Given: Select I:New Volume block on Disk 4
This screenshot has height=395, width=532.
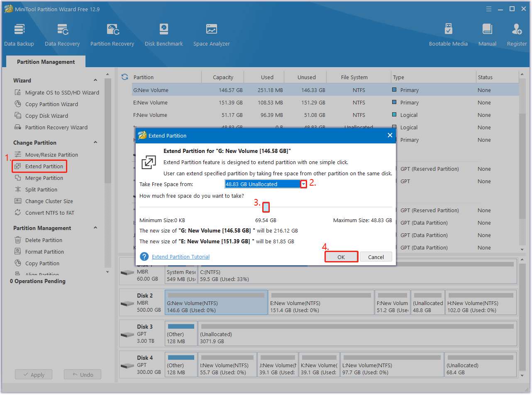Looking at the screenshot, I should tap(227, 365).
